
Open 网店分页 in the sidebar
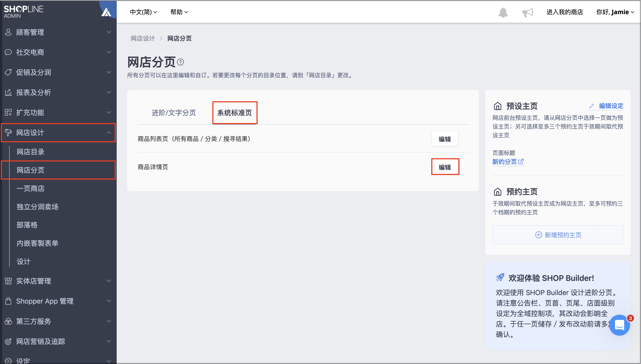pyautogui.click(x=30, y=170)
